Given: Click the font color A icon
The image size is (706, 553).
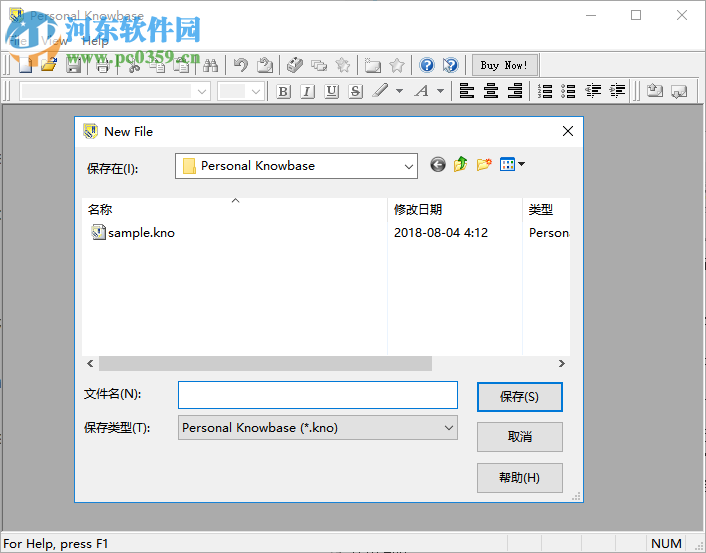Looking at the screenshot, I should coord(422,91).
